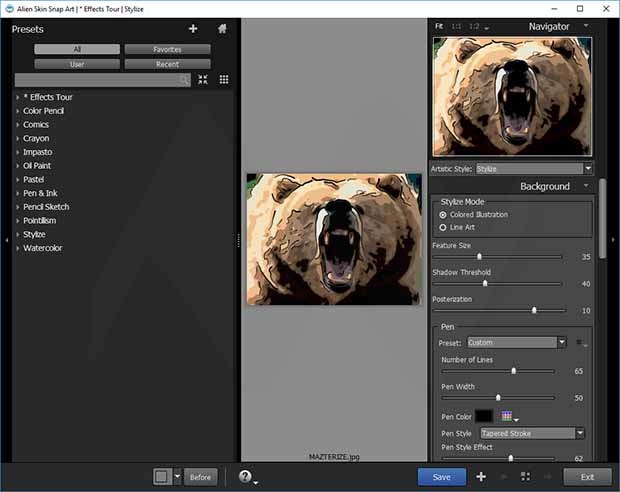This screenshot has width=620, height=492.
Task: Collapse right panel with edge arrow
Action: pos(613,240)
